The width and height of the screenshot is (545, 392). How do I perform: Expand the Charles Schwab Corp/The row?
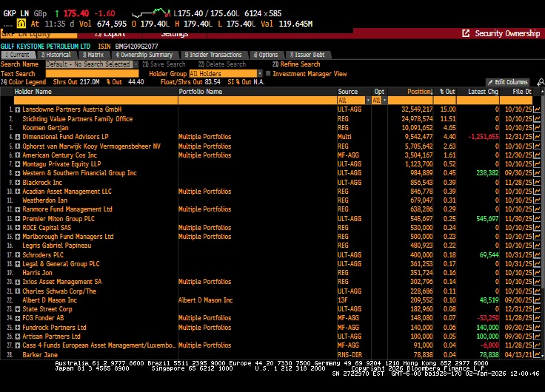pyautogui.click(x=17, y=291)
